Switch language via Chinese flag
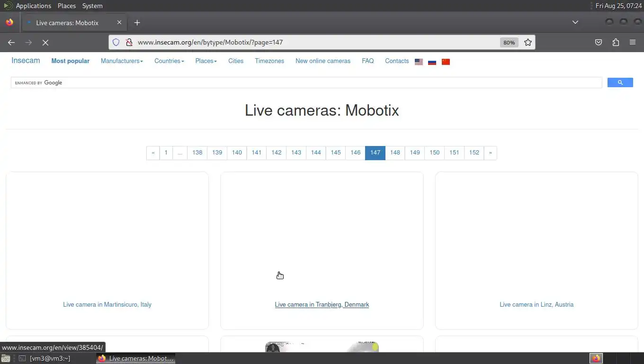The width and height of the screenshot is (644, 364). pyautogui.click(x=446, y=62)
